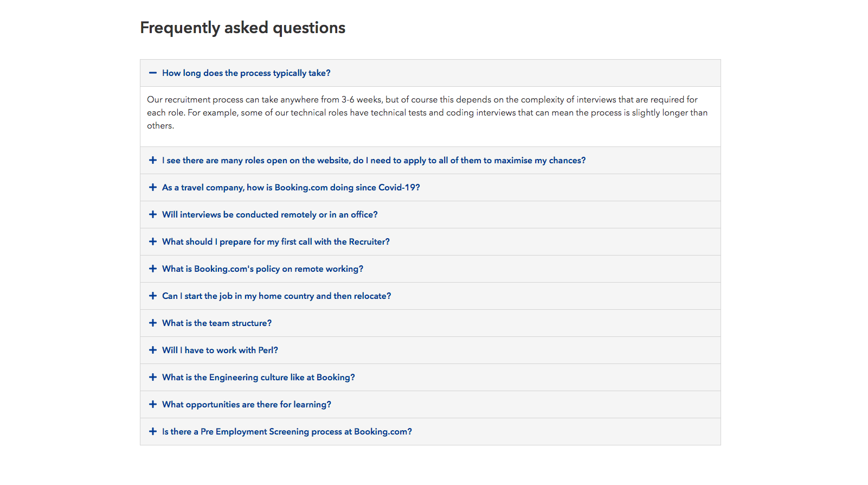Click plus icon beside 'home country and then relocate'
The image size is (868, 485).
pyautogui.click(x=153, y=296)
